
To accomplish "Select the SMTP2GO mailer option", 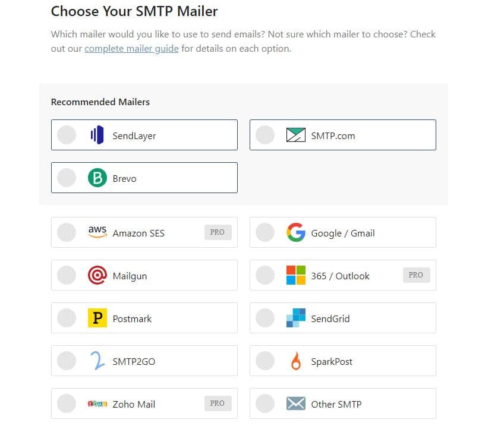I will (x=67, y=361).
